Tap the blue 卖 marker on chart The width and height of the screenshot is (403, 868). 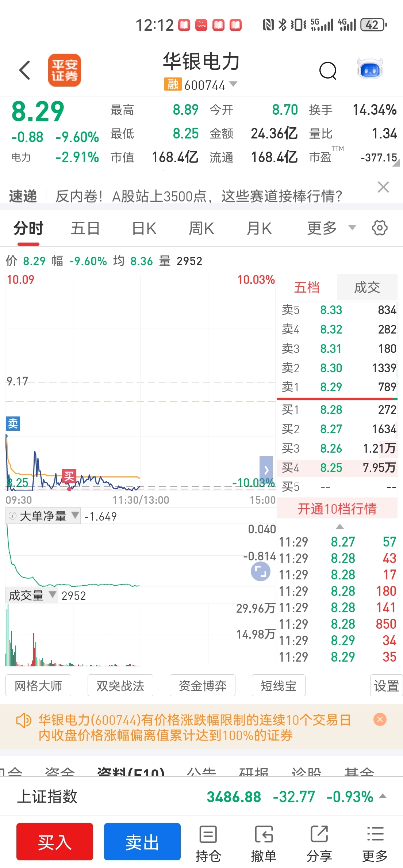coord(13,423)
